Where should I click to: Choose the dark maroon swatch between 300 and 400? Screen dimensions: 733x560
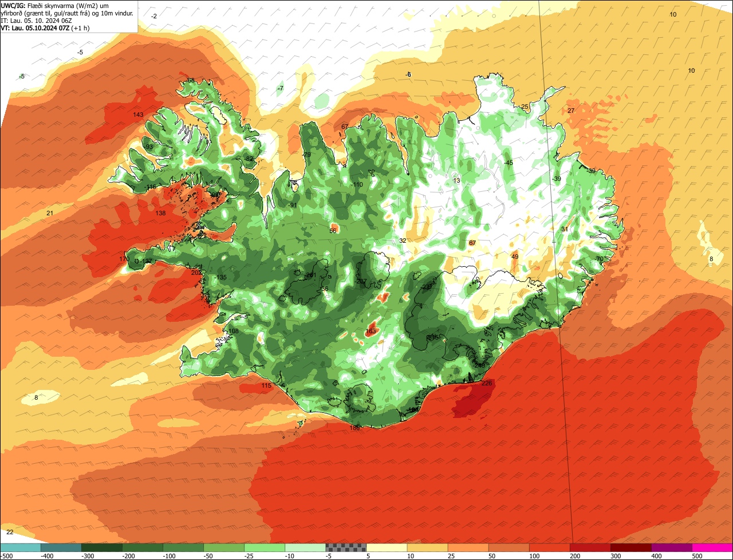(630, 547)
